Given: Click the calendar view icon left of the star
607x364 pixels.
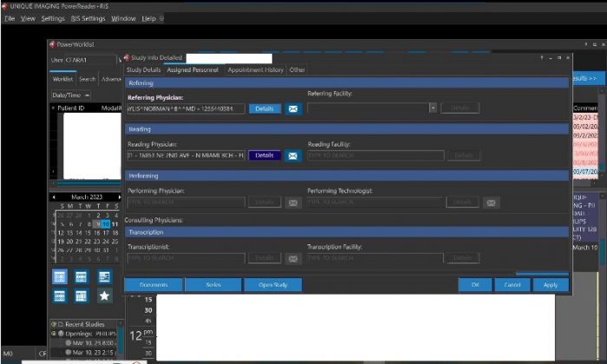Looking at the screenshot, I should (x=81, y=296).
